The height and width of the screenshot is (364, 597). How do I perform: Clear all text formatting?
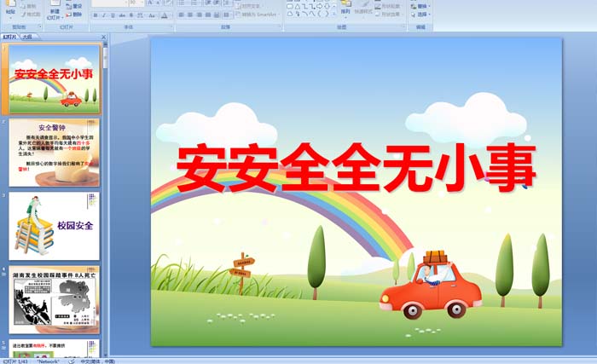pos(168,3)
